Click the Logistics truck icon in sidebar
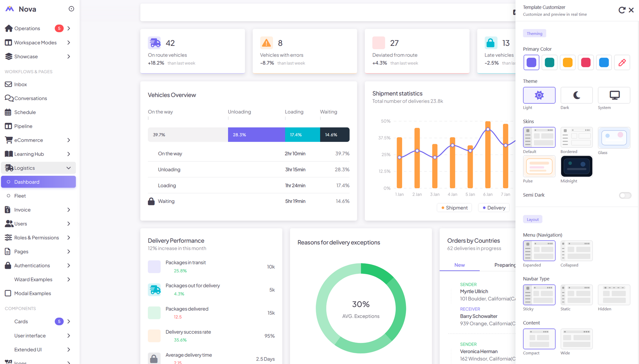 (9, 168)
